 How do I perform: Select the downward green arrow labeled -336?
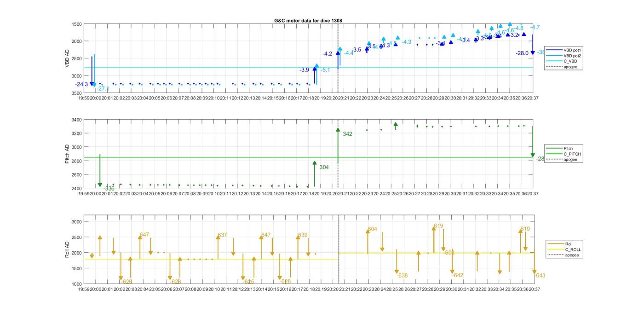pos(100,171)
